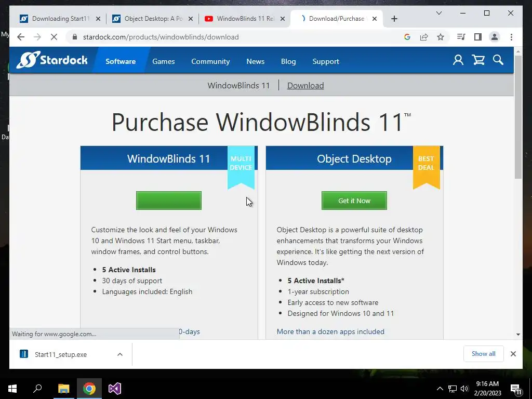Screen dimensions: 532x399
Task: Click the Stardock logo
Action: point(52,60)
